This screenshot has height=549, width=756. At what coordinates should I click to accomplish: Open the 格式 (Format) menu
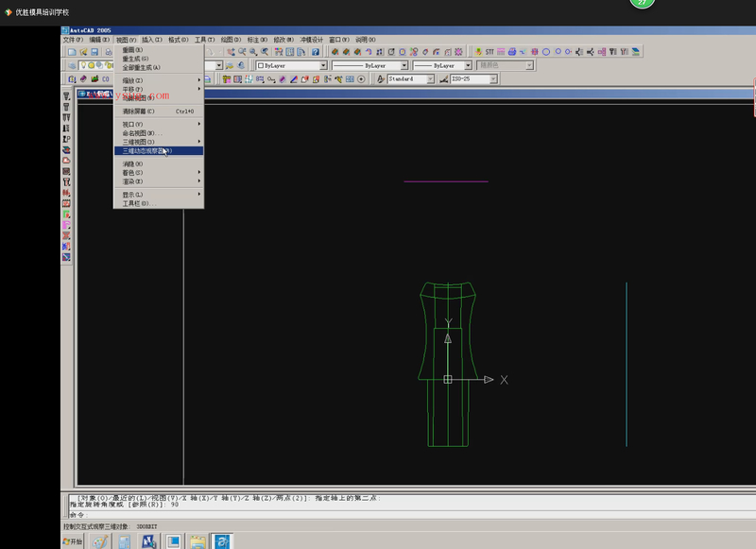(179, 40)
